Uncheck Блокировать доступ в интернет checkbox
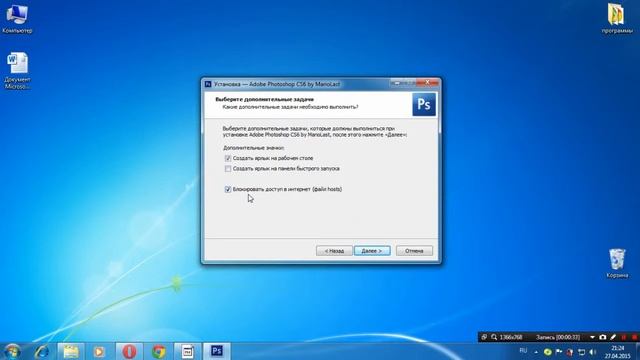Image resolution: width=640 pixels, height=360 pixels. 228,189
